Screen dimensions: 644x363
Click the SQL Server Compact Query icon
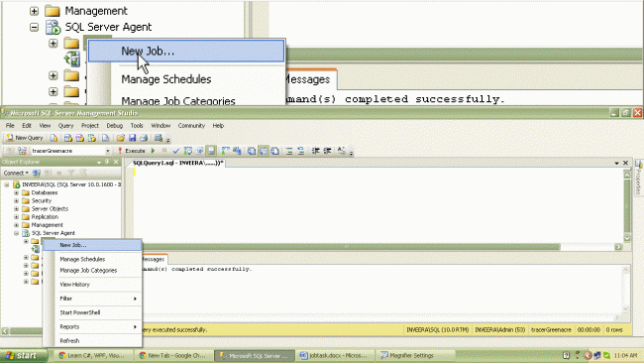coord(105,138)
